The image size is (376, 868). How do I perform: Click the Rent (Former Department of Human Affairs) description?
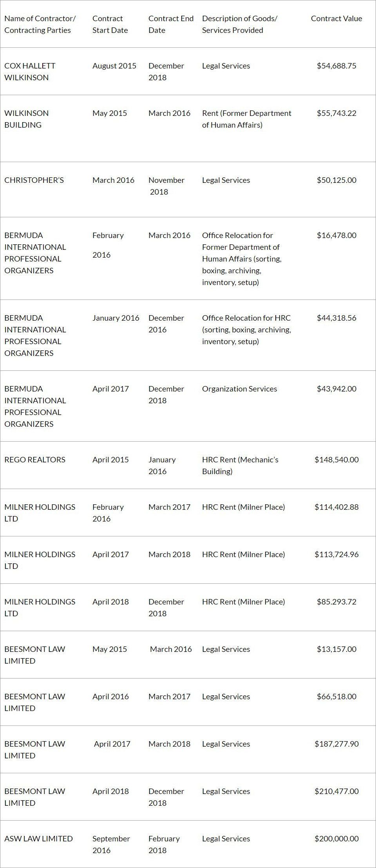tap(246, 119)
